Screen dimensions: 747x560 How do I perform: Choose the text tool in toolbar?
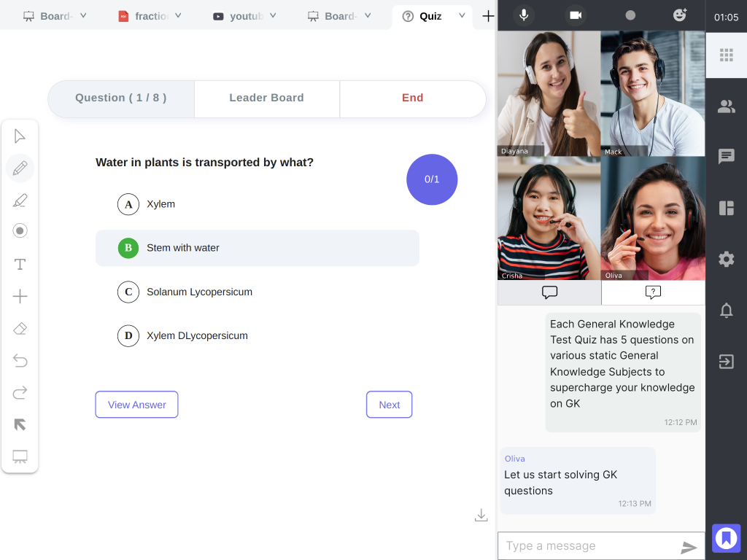(20, 264)
